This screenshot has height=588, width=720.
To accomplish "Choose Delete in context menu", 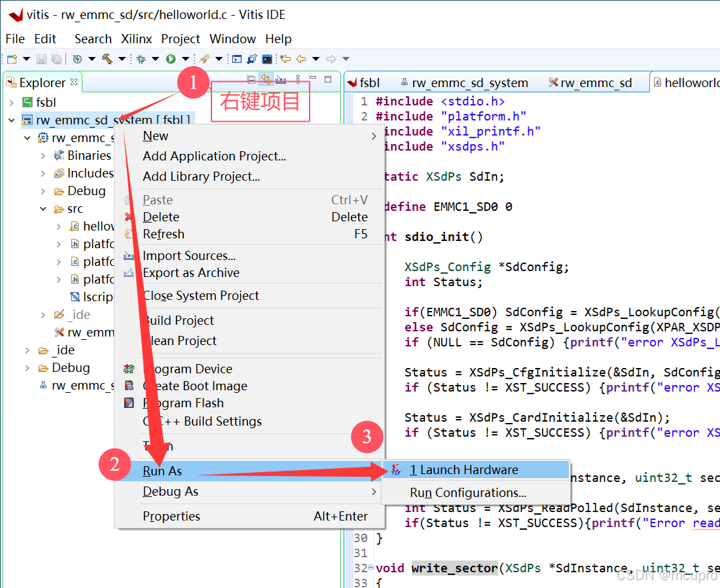I will pos(249,217).
